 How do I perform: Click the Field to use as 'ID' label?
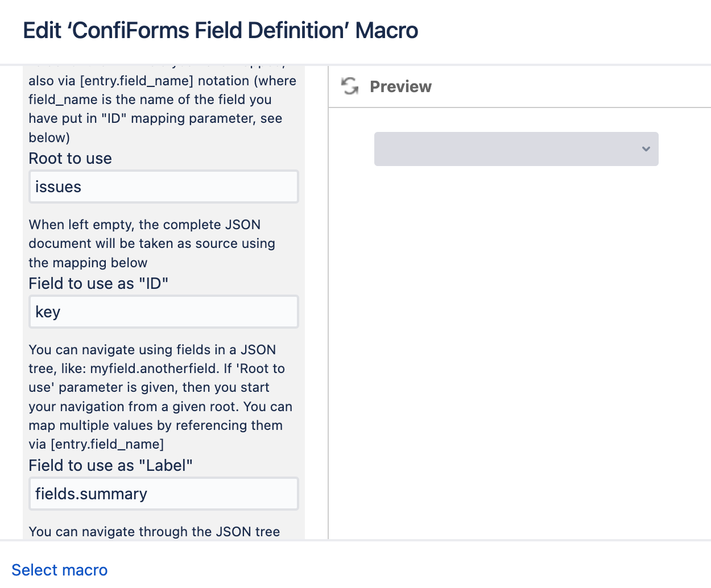click(x=98, y=283)
